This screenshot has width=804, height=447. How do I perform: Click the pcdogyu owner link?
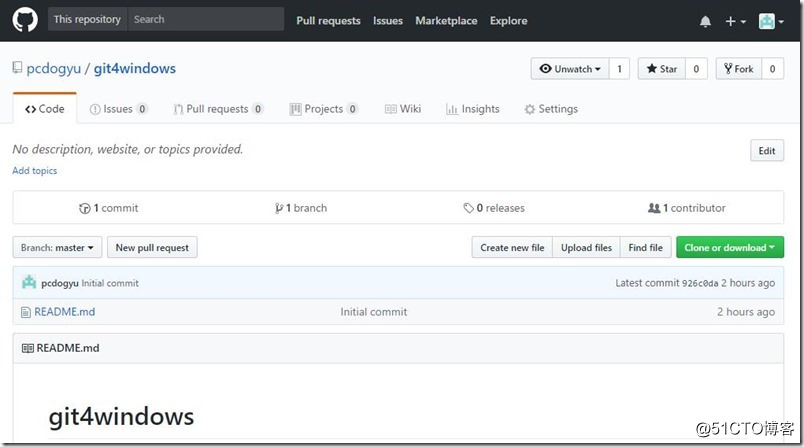(54, 68)
